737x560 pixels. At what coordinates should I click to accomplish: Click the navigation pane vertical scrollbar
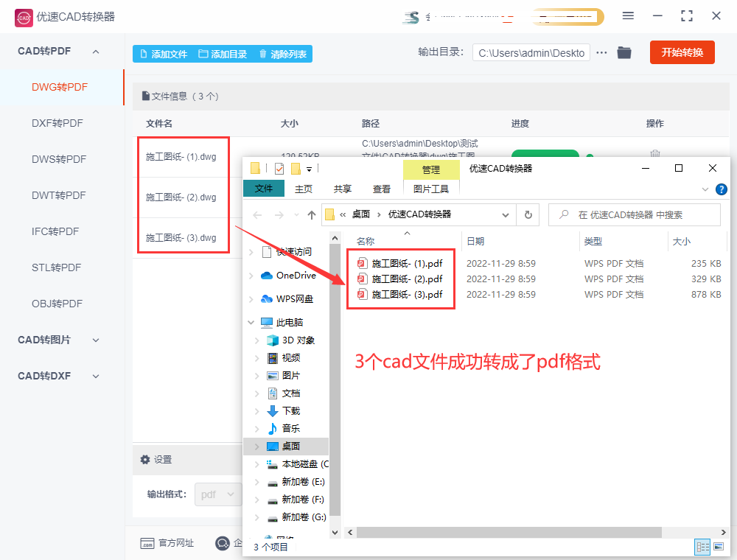[335, 379]
